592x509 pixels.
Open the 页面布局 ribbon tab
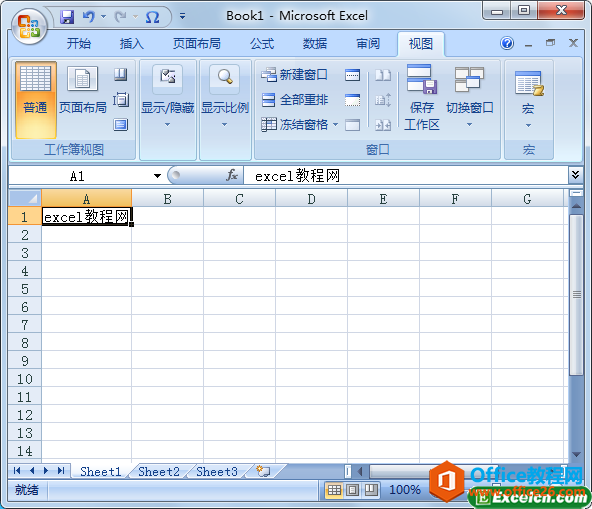(197, 43)
